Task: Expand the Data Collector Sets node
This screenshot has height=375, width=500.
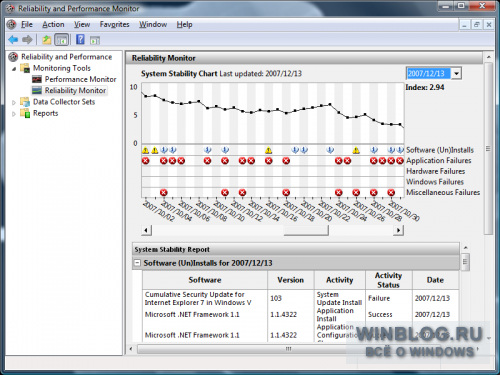Action: [x=14, y=102]
